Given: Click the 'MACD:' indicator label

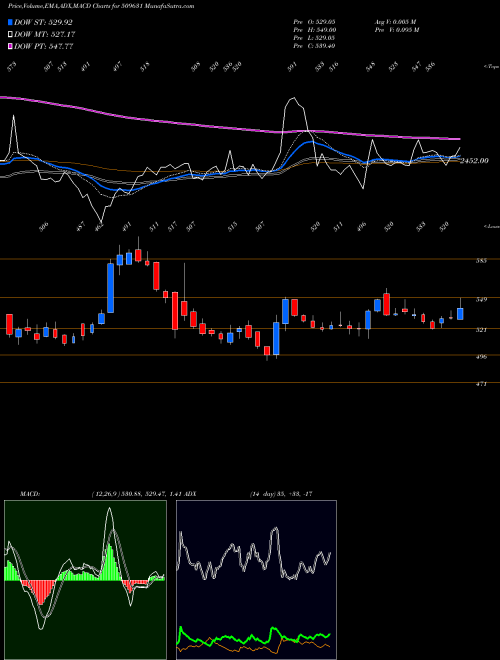Looking at the screenshot, I should (x=30, y=494).
